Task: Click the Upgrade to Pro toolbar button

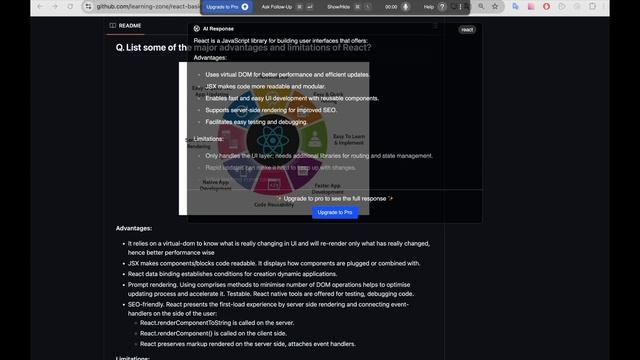Action: [227, 7]
